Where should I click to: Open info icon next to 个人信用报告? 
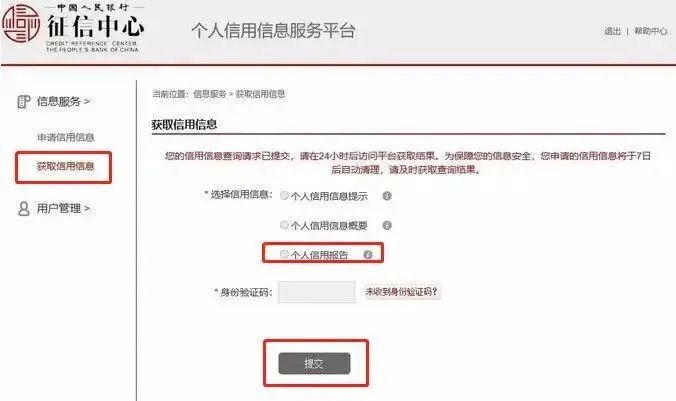pyautogui.click(x=367, y=254)
